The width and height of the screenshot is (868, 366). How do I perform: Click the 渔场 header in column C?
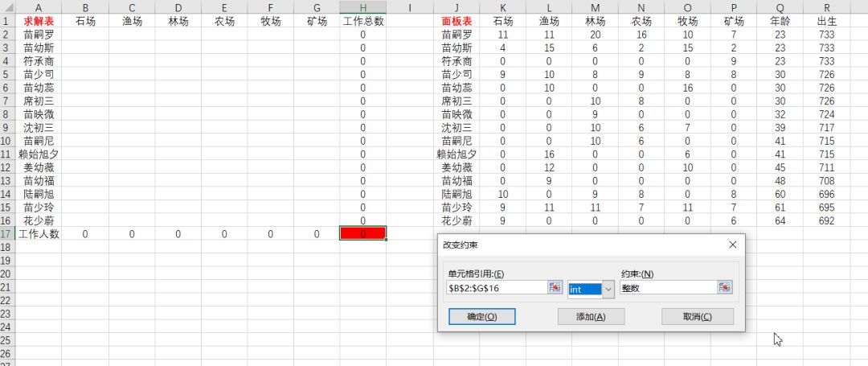(x=132, y=21)
